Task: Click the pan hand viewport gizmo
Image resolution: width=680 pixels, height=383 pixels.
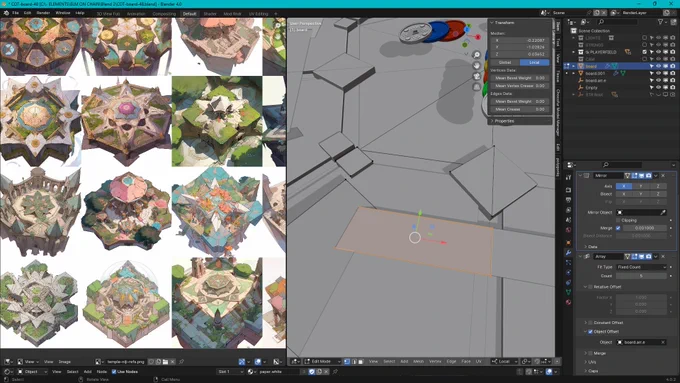Action: [x=477, y=65]
